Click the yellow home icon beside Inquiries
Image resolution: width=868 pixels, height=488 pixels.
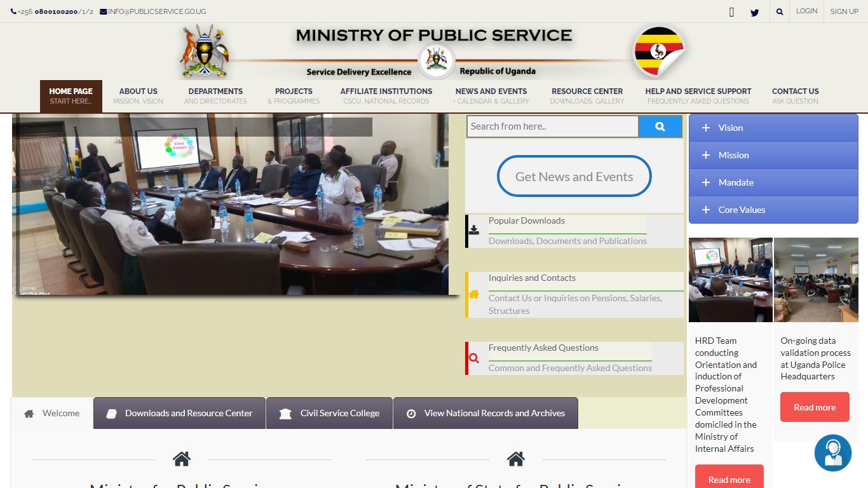[x=474, y=294]
